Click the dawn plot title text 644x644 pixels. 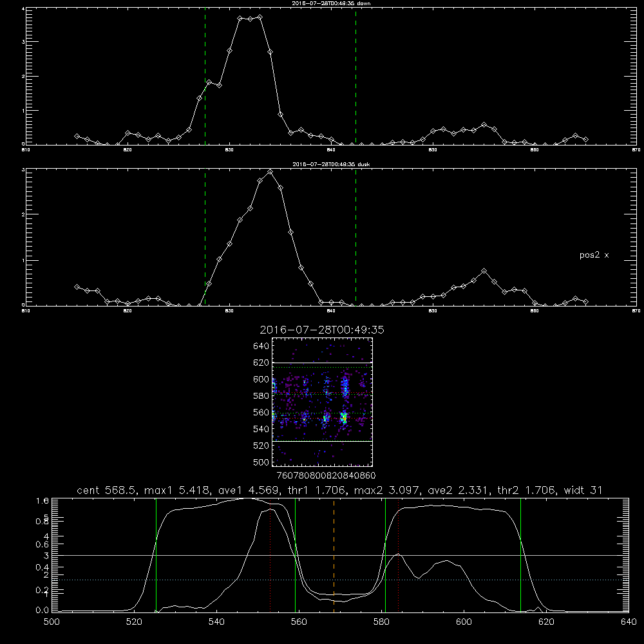coord(331,3)
